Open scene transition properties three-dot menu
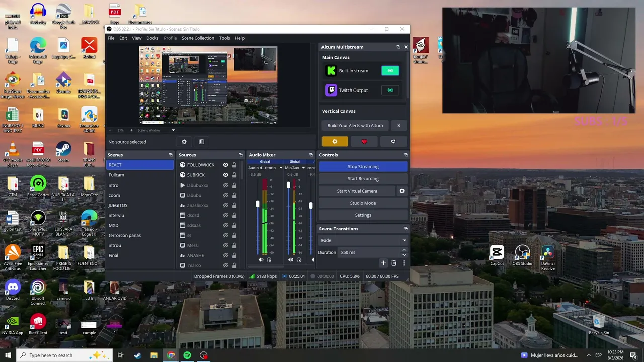 [x=404, y=263]
